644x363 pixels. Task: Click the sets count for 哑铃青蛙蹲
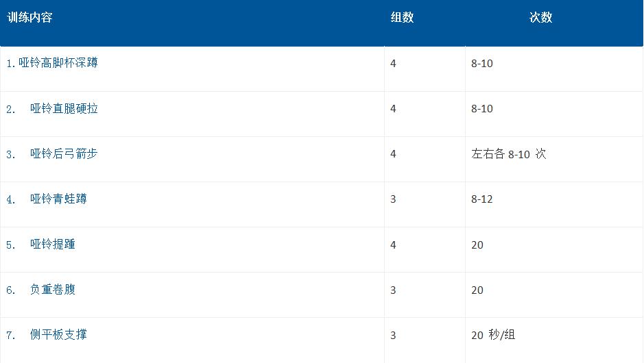(393, 199)
